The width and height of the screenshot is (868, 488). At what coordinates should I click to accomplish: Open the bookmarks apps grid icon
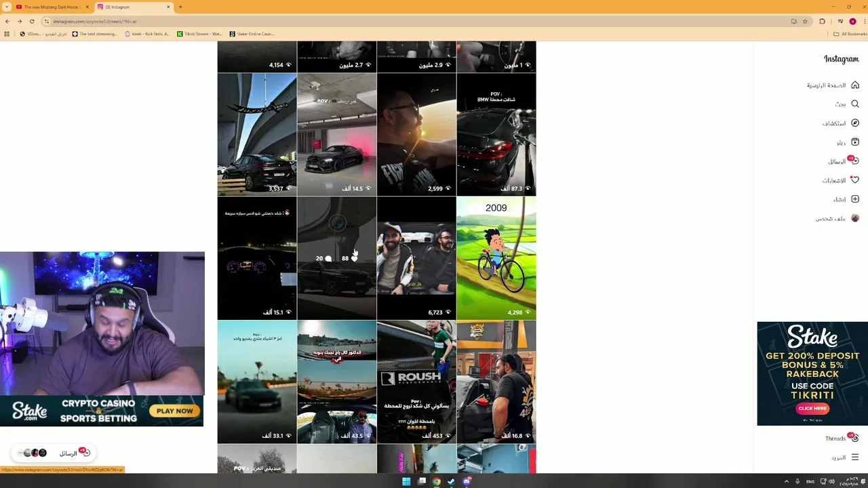click(7, 33)
